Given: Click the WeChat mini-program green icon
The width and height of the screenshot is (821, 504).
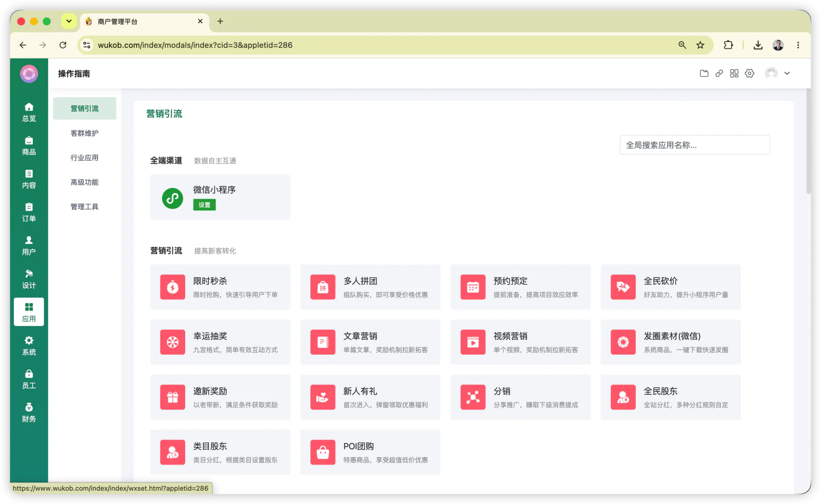Looking at the screenshot, I should (172, 198).
